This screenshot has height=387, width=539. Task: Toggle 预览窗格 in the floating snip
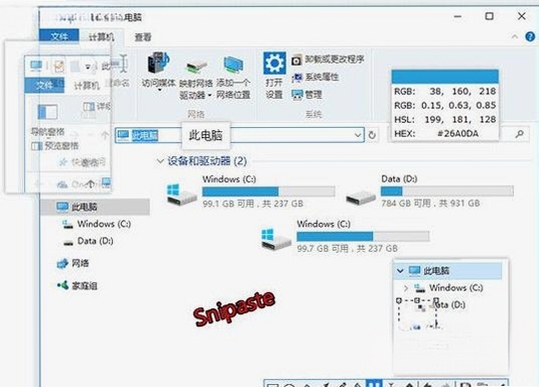(55, 145)
